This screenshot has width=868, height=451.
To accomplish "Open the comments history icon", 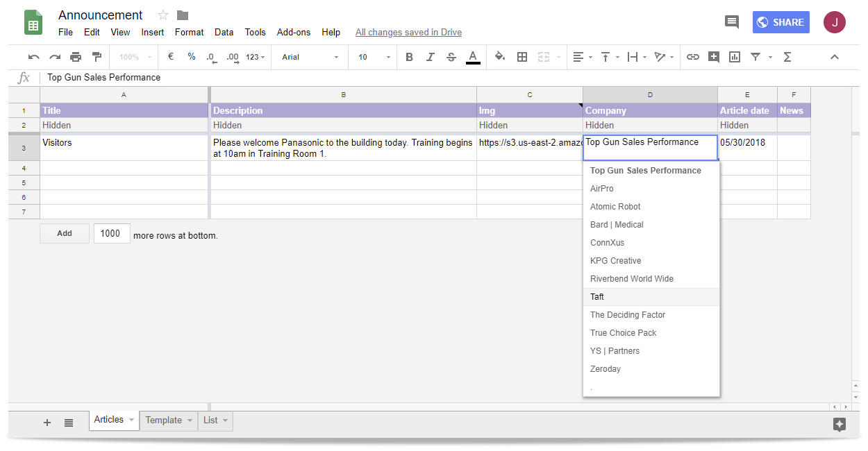I will [x=732, y=22].
